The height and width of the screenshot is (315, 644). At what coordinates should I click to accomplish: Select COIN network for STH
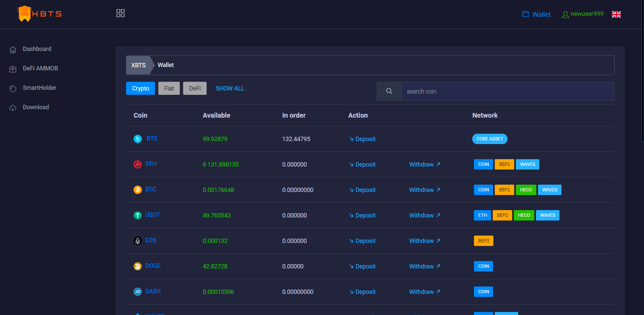[483, 164]
